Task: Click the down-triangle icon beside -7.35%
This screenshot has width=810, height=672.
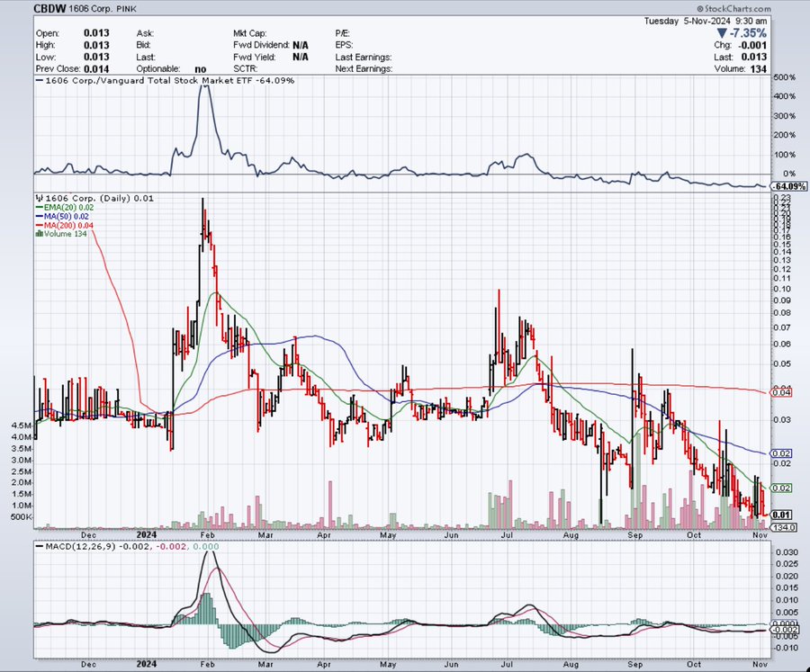Action: [x=722, y=33]
